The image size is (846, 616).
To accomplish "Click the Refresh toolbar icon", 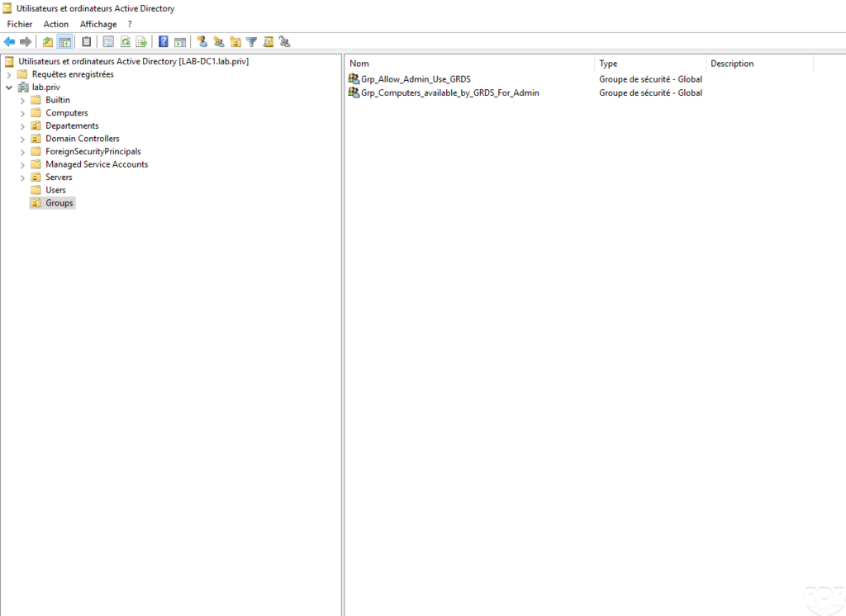I will (126, 42).
